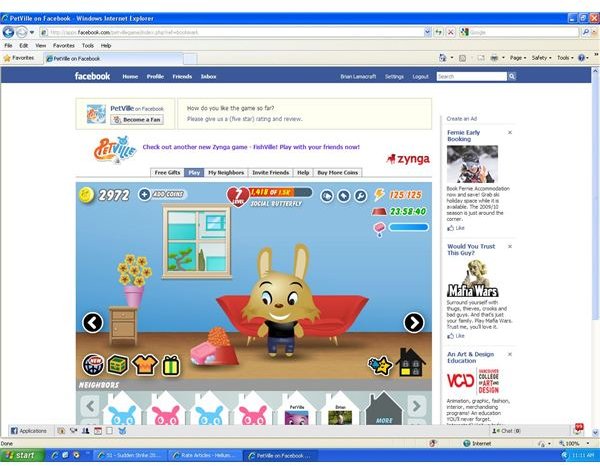
Task: Open the Buy More Coins tab
Action: (x=338, y=173)
